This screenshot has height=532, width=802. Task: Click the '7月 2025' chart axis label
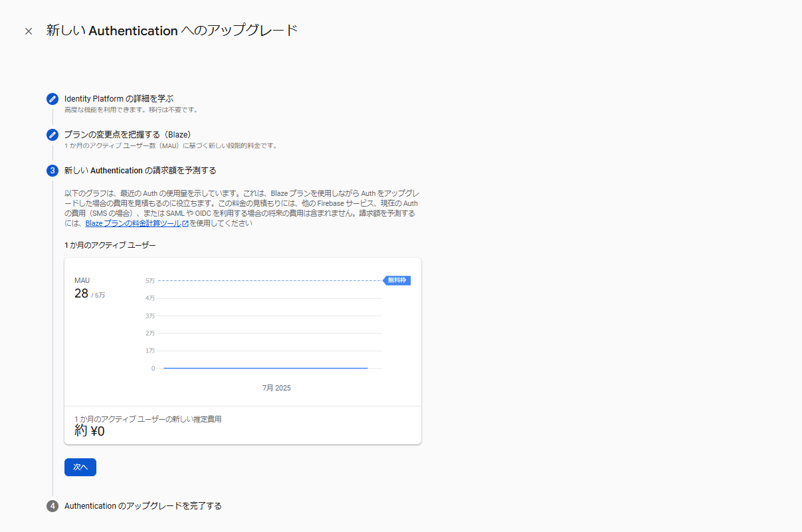click(x=276, y=388)
